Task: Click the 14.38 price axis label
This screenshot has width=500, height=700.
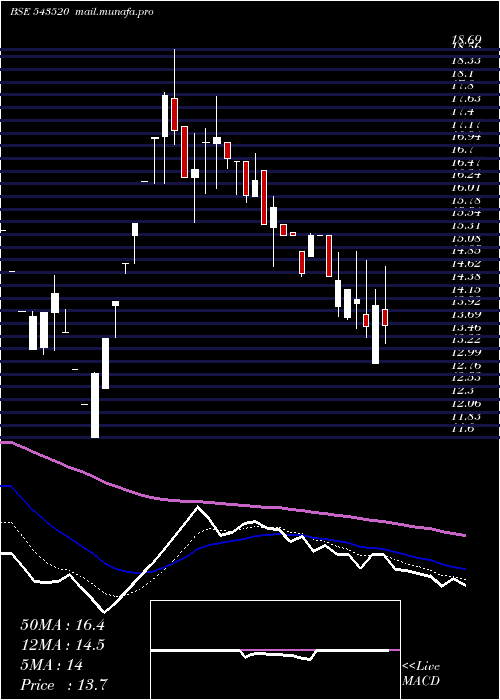Action: (466, 277)
